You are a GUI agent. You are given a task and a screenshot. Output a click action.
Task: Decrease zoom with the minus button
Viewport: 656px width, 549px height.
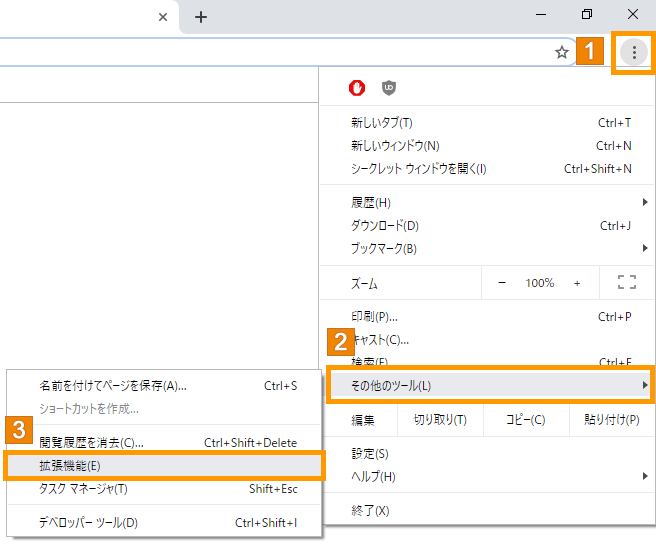[x=502, y=283]
